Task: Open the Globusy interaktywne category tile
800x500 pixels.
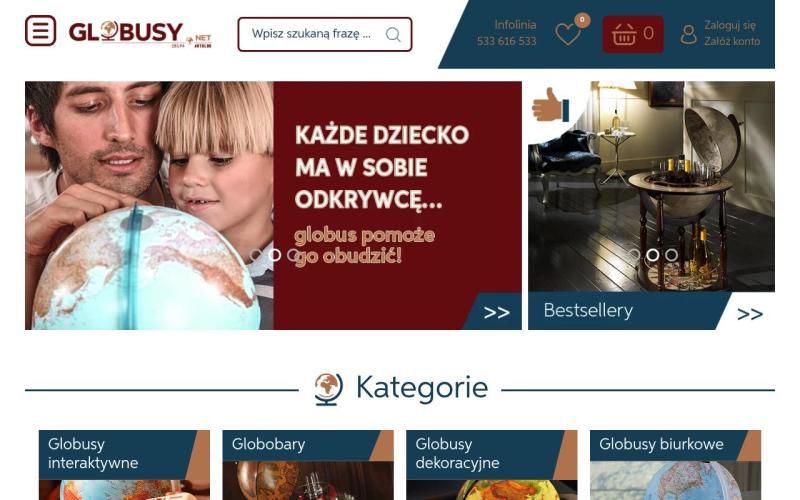Action: [124, 465]
